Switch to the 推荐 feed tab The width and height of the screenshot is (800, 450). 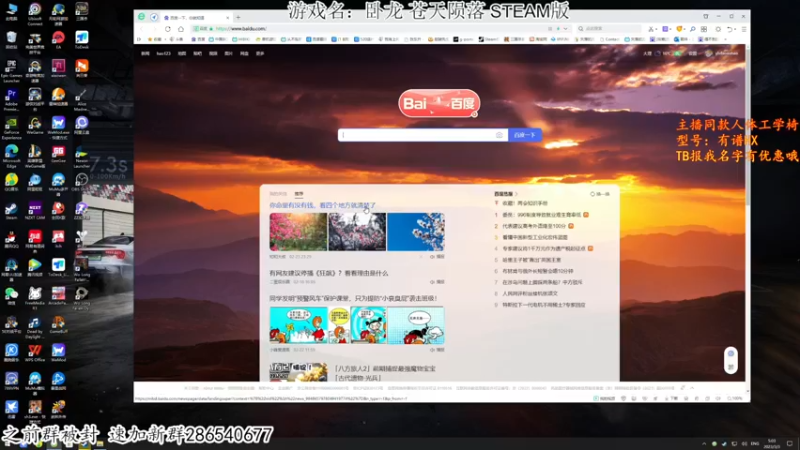click(x=299, y=194)
